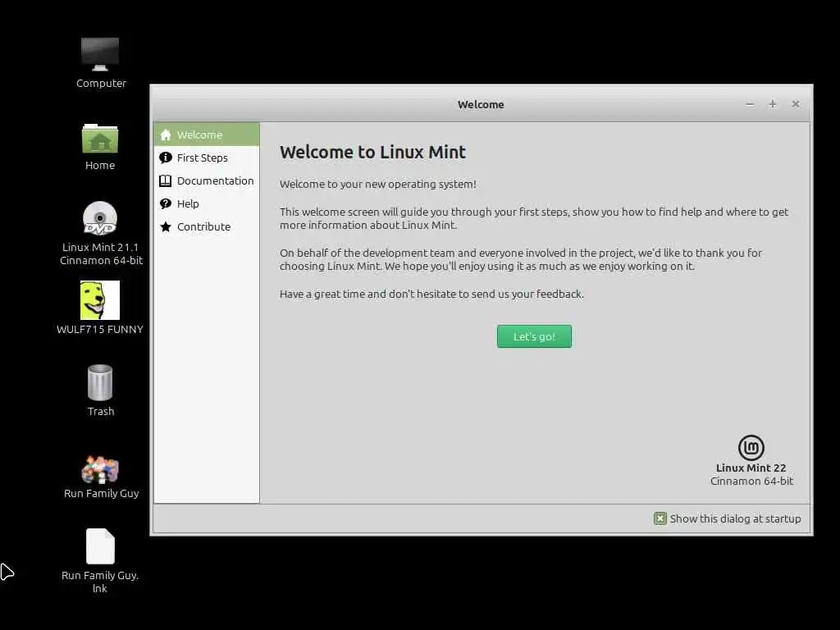Open the Home folder icon
This screenshot has height=630, width=840.
tap(100, 139)
